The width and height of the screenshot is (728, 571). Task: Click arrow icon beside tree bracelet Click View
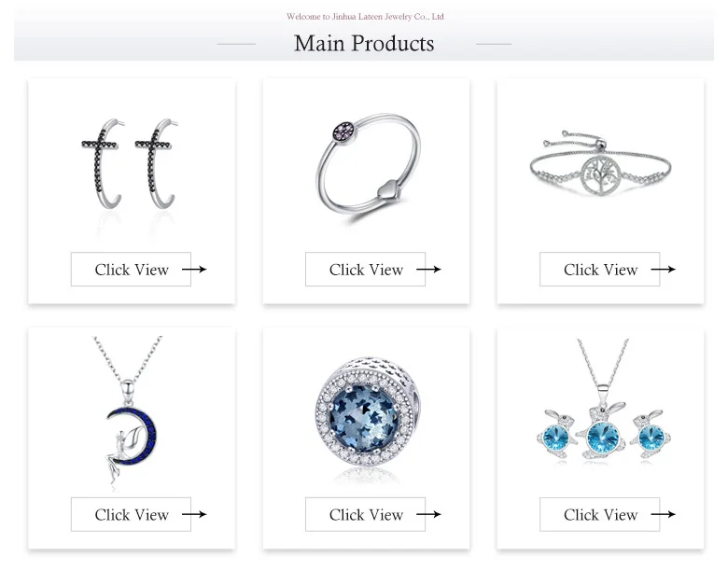[x=663, y=270]
